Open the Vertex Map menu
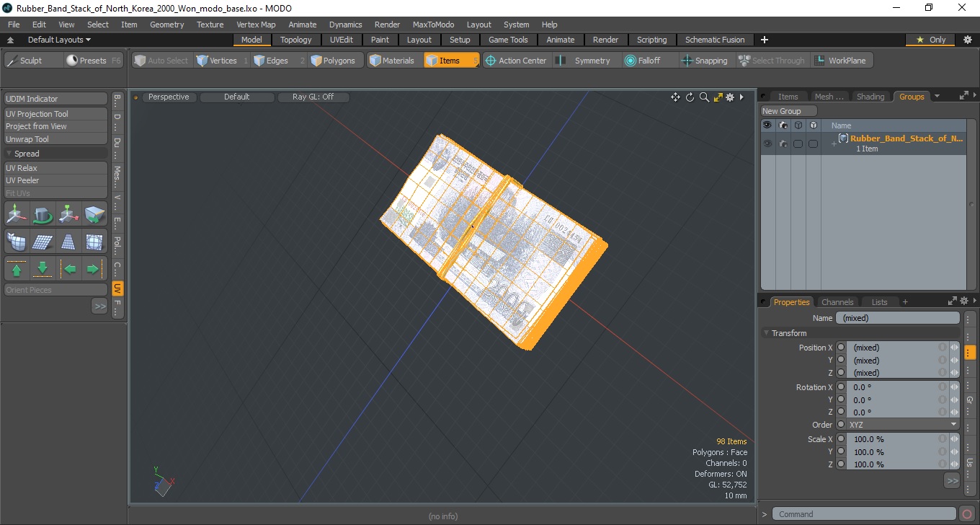This screenshot has height=525, width=980. coord(256,25)
